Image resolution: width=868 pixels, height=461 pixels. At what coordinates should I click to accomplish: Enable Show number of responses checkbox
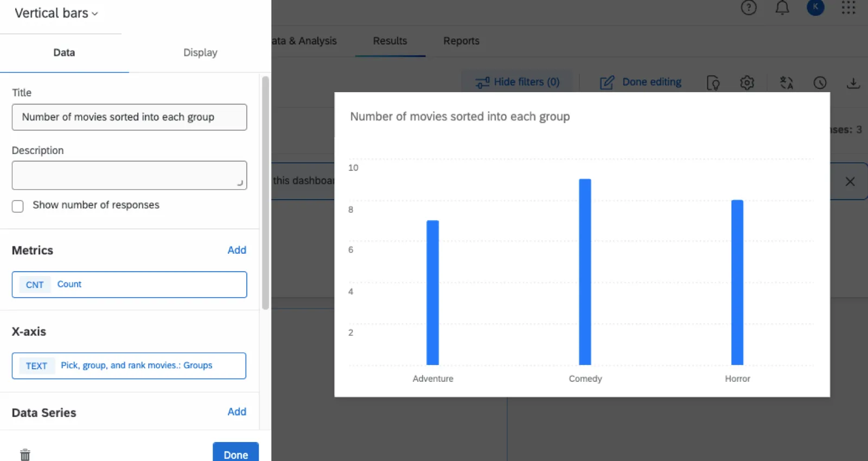coord(18,206)
